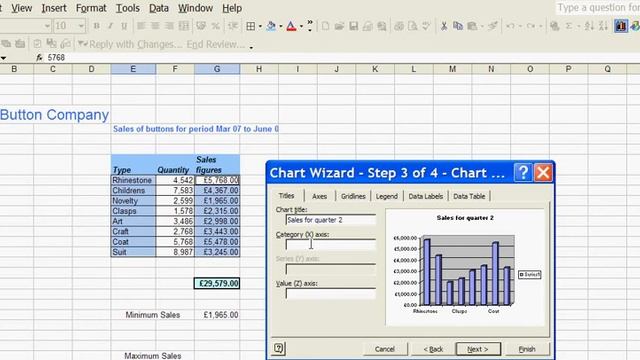Open the Tools menu
This screenshot has width=640, height=360.
click(128, 8)
